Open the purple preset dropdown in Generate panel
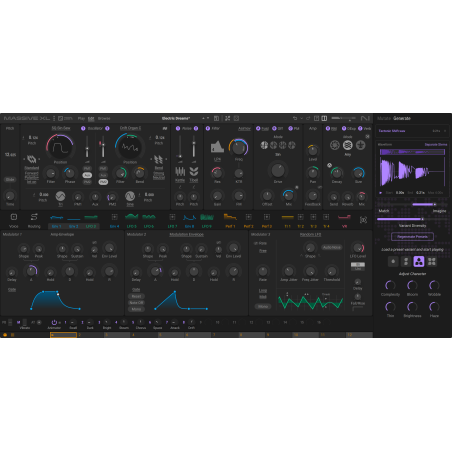This screenshot has width=452, height=452. 412,131
